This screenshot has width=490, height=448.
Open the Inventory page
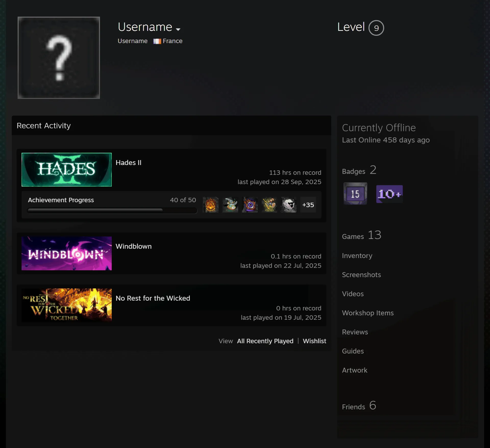(357, 255)
